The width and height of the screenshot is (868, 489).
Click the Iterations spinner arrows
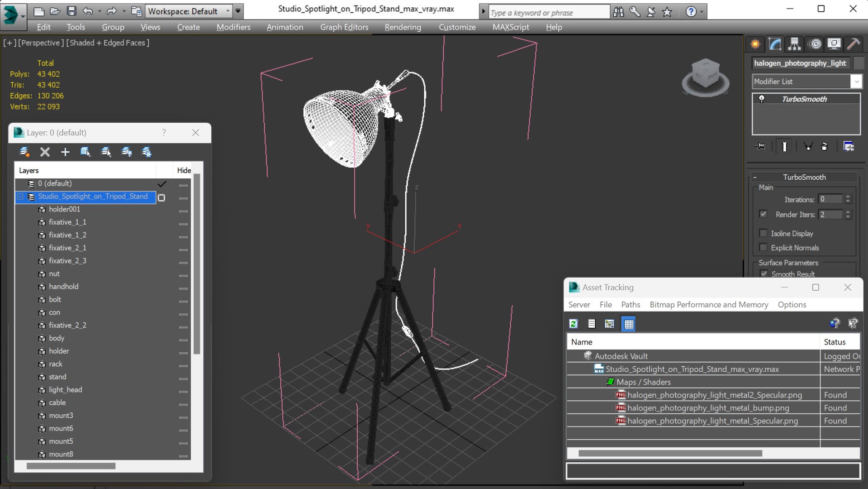click(848, 199)
